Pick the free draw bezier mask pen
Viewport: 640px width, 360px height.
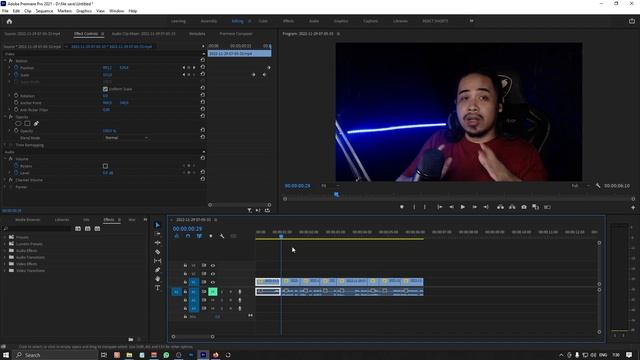pos(36,123)
